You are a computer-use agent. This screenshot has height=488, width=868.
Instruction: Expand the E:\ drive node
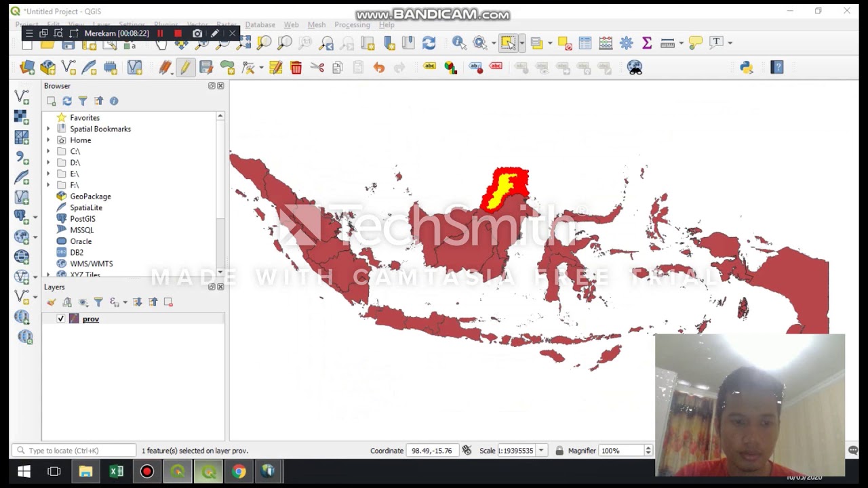pos(48,174)
